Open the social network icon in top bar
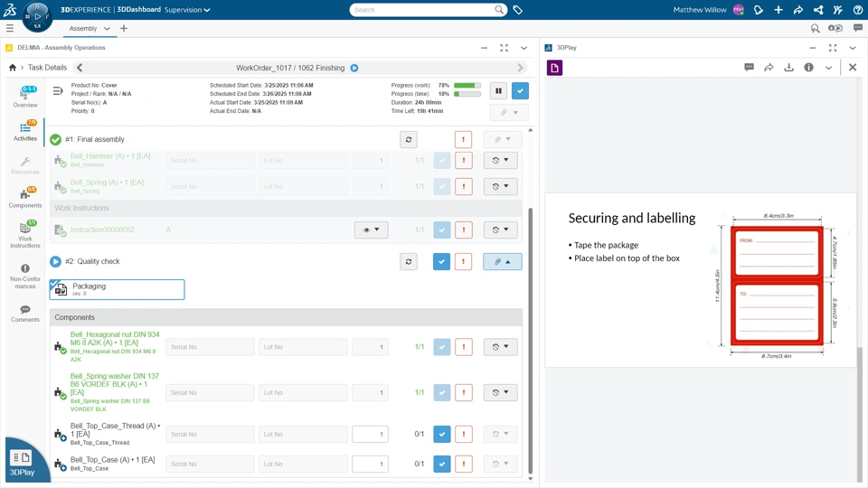This screenshot has height=488, width=868. [x=818, y=10]
